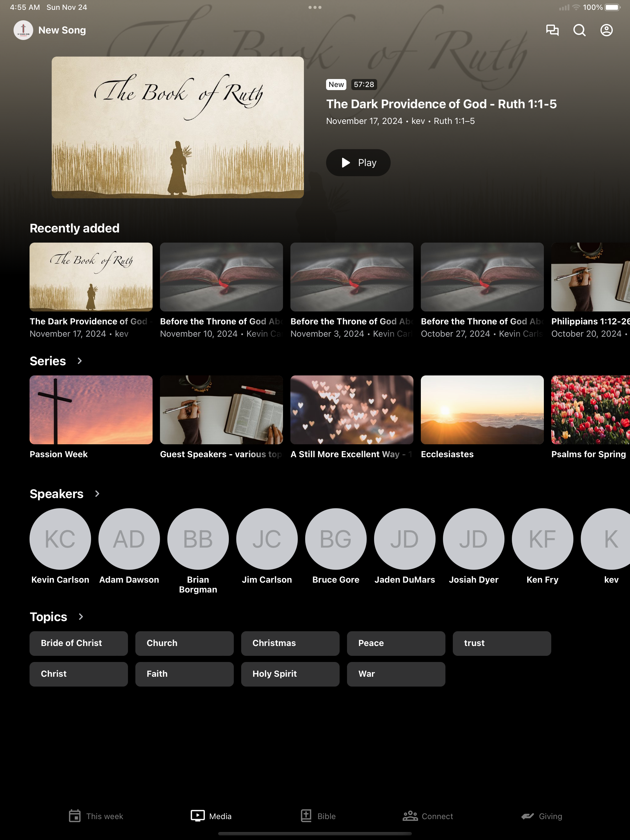This screenshot has width=630, height=840.
Task: Tap the battery indicator in status bar
Action: tap(612, 7)
